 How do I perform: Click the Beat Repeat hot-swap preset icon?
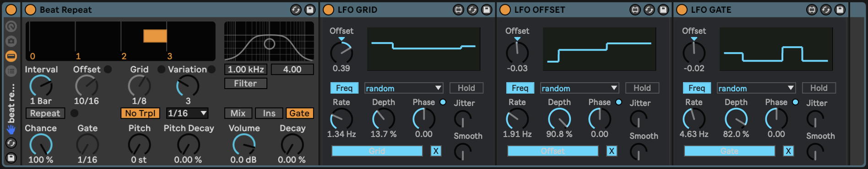(296, 10)
